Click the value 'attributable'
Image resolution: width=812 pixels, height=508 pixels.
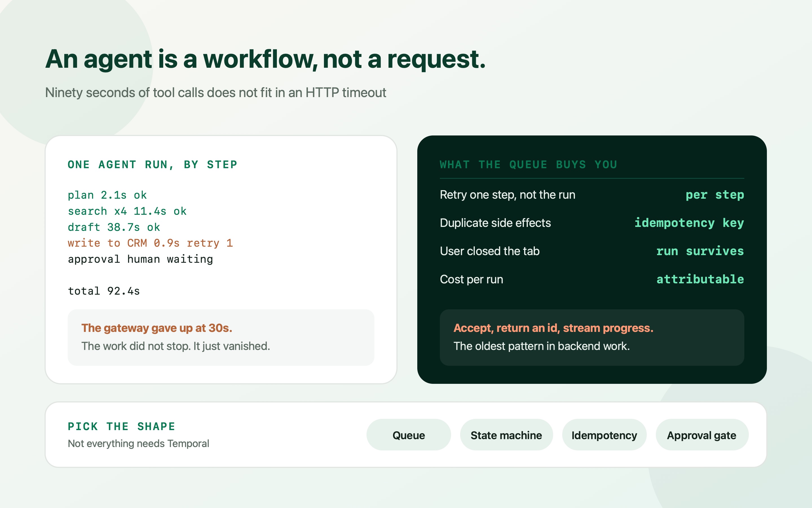700,279
